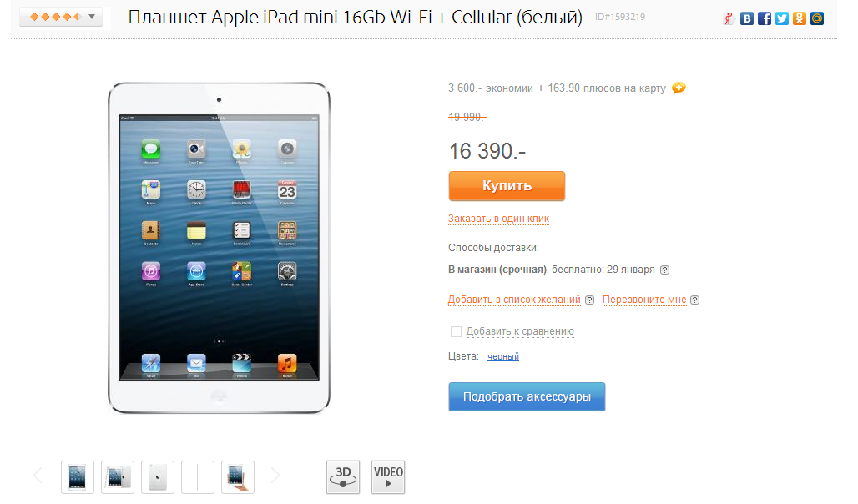The width and height of the screenshot is (858, 504).
Task: Click bonus points speech bubble icon
Action: [679, 88]
